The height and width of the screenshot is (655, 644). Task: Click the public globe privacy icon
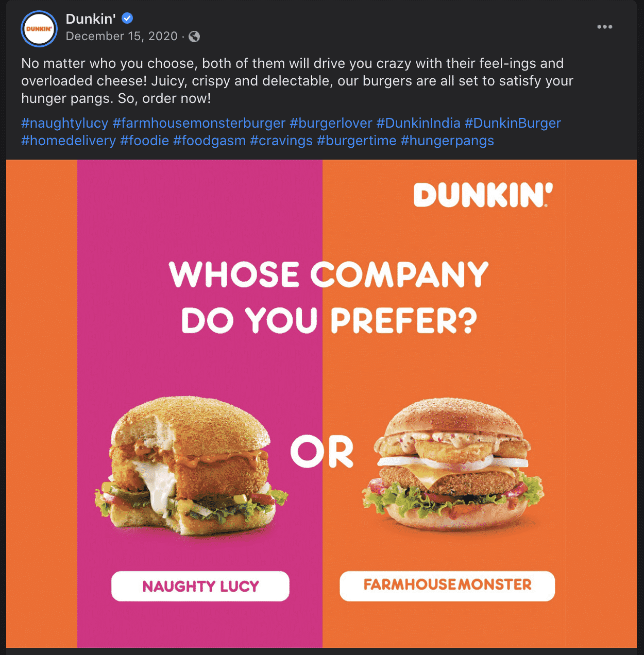pyautogui.click(x=194, y=37)
